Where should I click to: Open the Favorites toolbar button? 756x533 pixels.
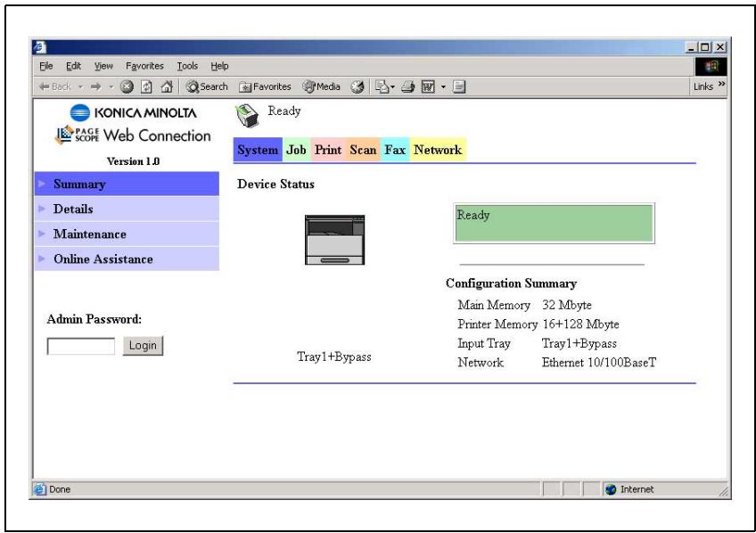(265, 86)
